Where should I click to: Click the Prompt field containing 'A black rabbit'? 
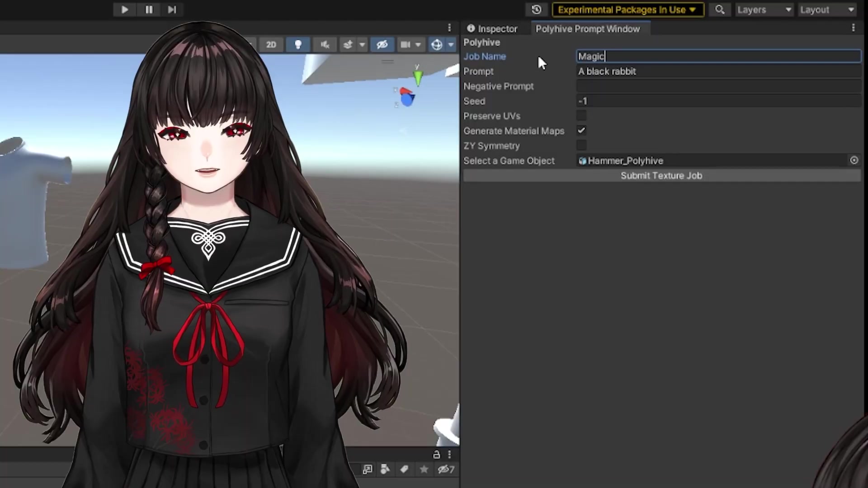click(719, 71)
